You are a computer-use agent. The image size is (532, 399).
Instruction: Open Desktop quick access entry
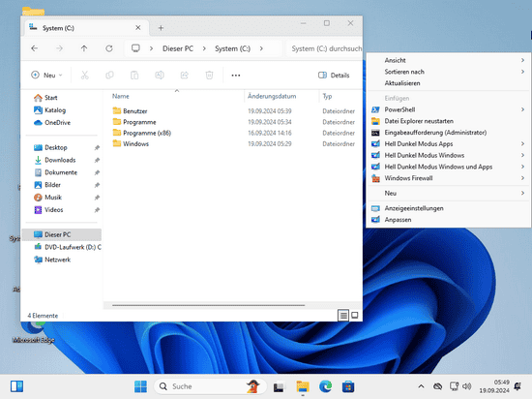(61, 147)
